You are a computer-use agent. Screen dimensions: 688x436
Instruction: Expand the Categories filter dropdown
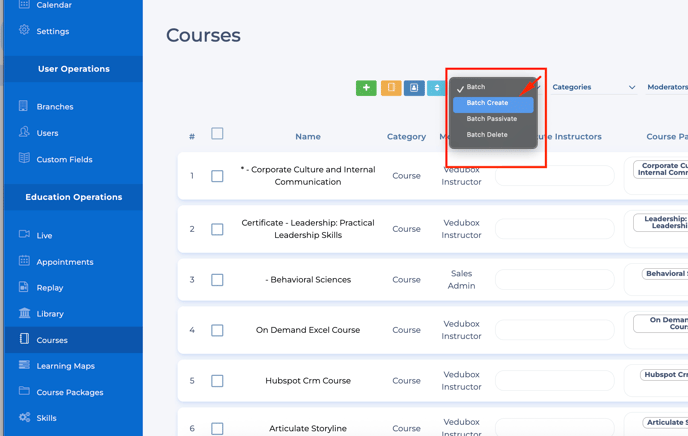593,87
